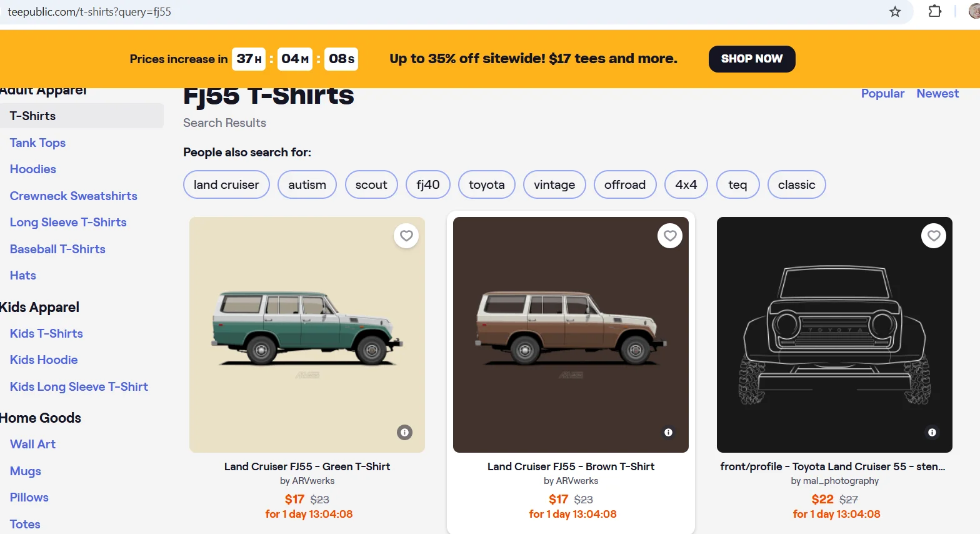Open the Hoodies category
The height and width of the screenshot is (534, 980).
pyautogui.click(x=32, y=169)
